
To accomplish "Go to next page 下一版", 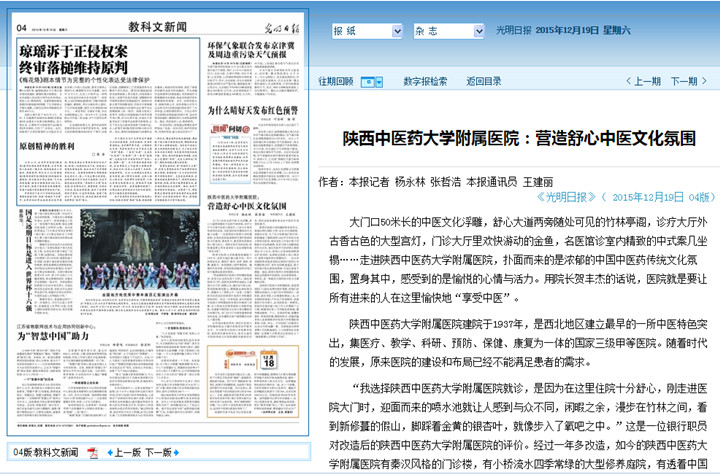I will click(162, 452).
